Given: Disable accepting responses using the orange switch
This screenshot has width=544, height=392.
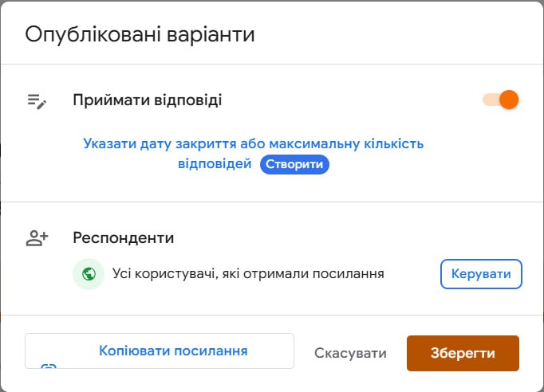Looking at the screenshot, I should click(x=500, y=100).
